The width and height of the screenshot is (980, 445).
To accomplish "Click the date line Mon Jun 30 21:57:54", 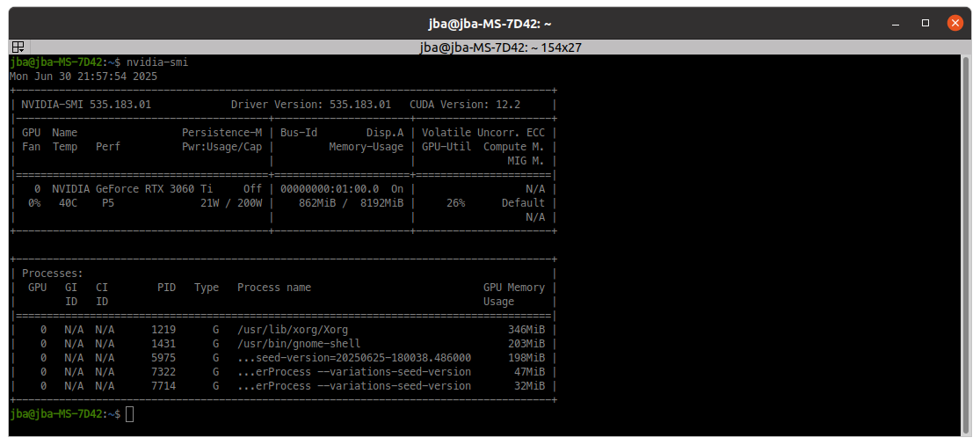I will [x=83, y=77].
